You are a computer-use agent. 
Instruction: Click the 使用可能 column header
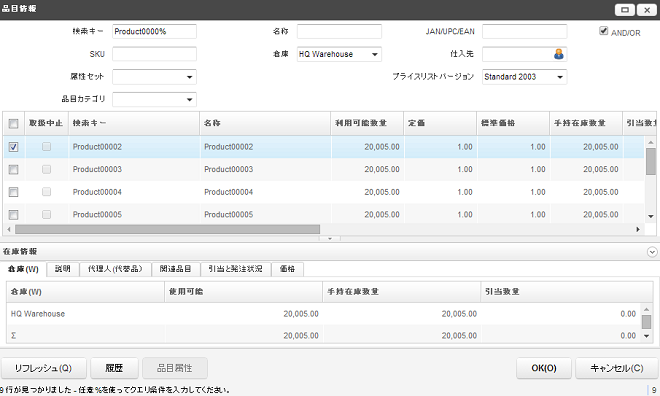(x=243, y=292)
